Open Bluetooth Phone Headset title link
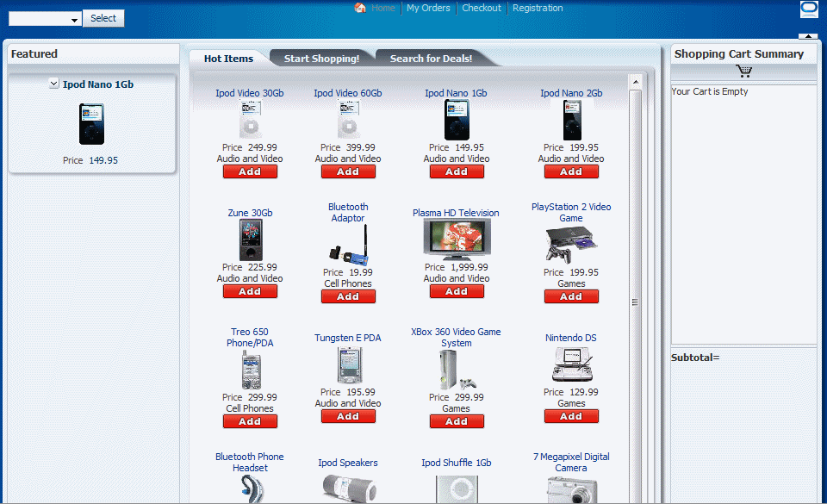This screenshot has height=504, width=827. [250, 463]
